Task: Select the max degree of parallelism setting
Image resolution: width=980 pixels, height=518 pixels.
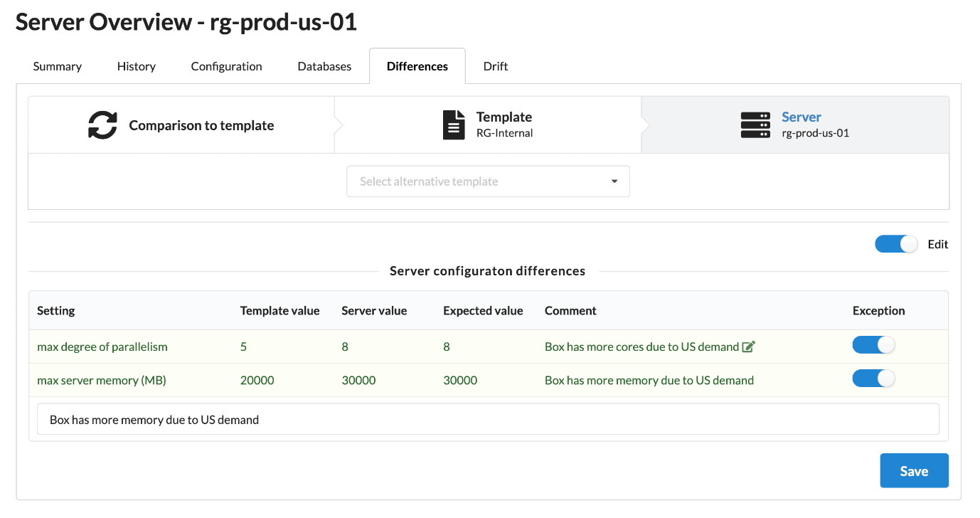Action: tap(102, 347)
